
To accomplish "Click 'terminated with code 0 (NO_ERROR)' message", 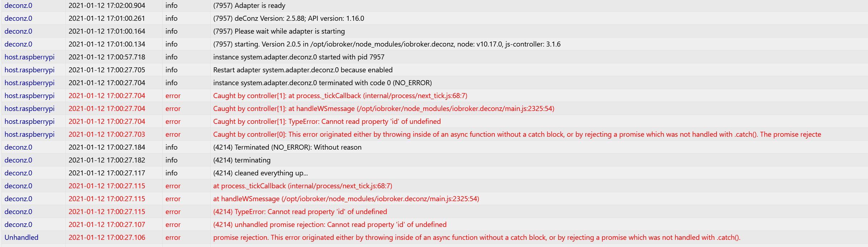I will [x=322, y=83].
